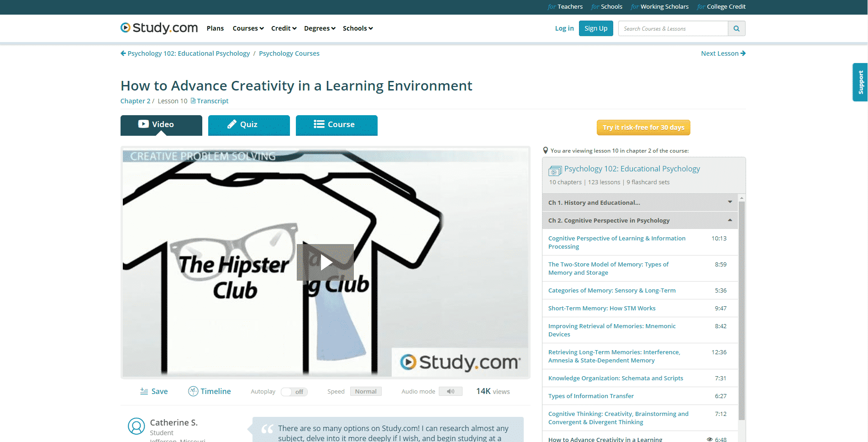Viewport: 868px width, 442px height.
Task: Click the Transcript document icon
Action: point(193,101)
